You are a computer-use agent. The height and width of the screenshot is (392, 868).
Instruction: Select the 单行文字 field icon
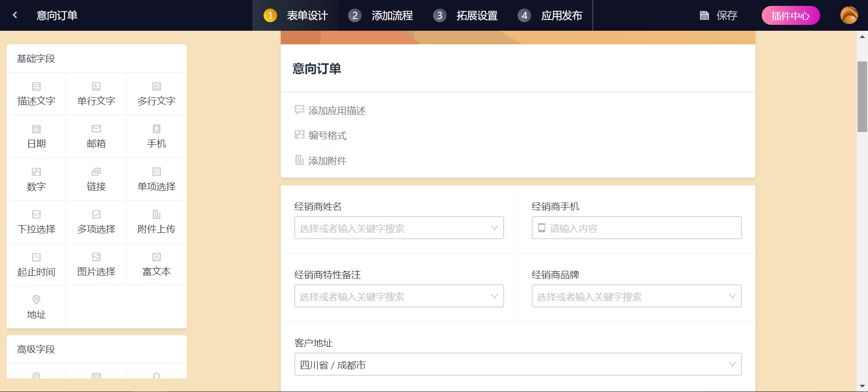[96, 86]
